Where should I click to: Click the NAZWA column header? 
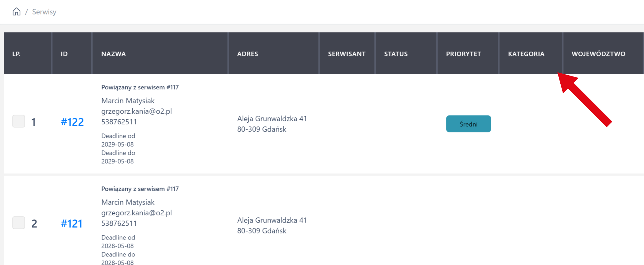(113, 54)
